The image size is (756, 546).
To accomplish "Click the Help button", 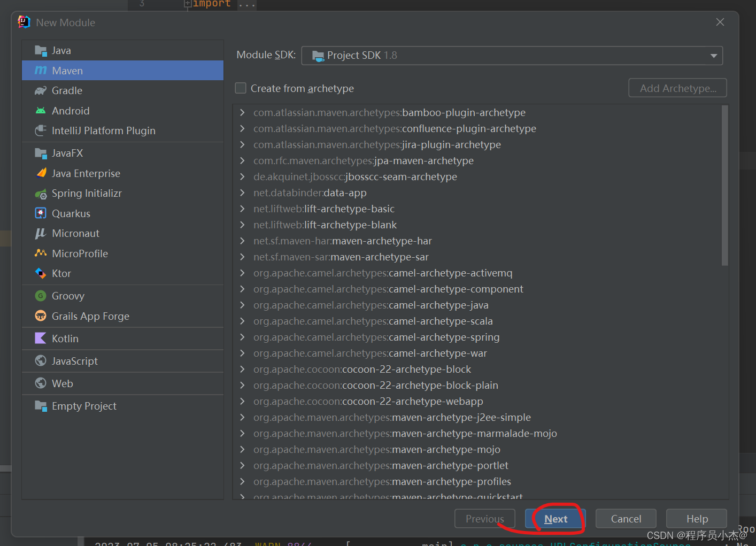I will (697, 519).
